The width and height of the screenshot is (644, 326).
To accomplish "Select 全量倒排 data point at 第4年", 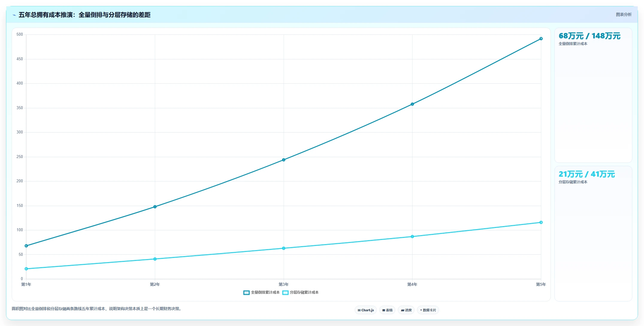I will tap(412, 104).
